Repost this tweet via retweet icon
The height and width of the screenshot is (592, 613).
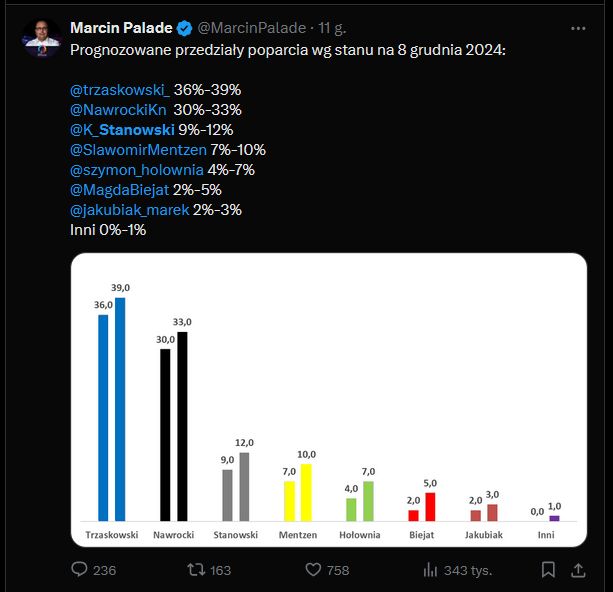(x=197, y=570)
